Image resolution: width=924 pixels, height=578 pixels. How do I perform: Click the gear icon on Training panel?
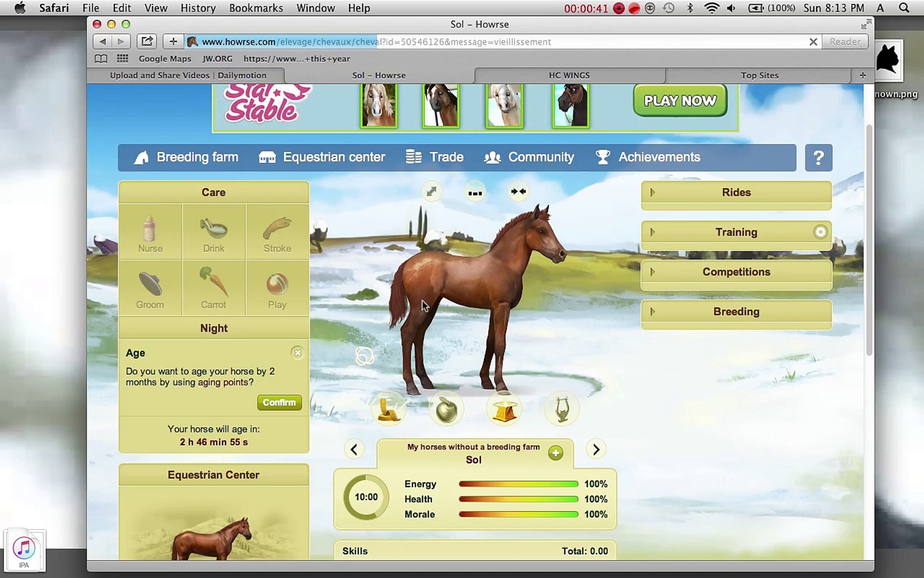click(x=820, y=232)
